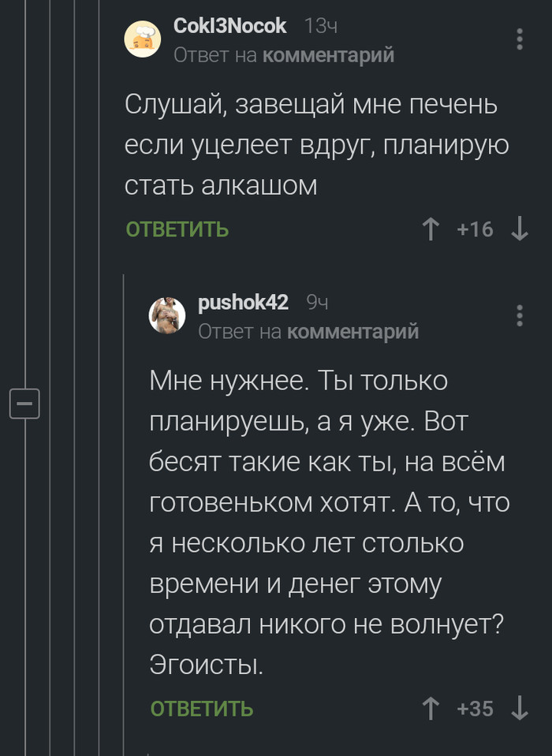Click ОТВЕТИТЬ under CokI3Nocok's comment

tap(177, 229)
